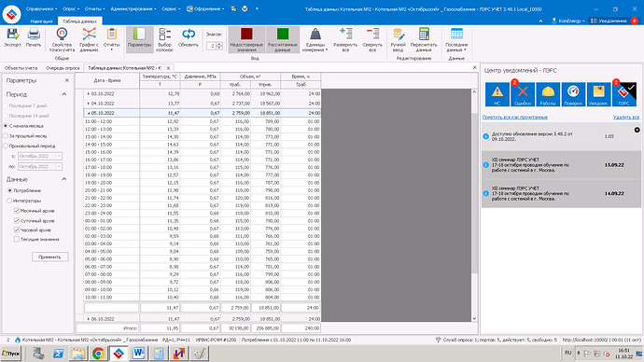Switch to the Навигация ribbon tab
The width and height of the screenshot is (644, 362).
coord(41,21)
